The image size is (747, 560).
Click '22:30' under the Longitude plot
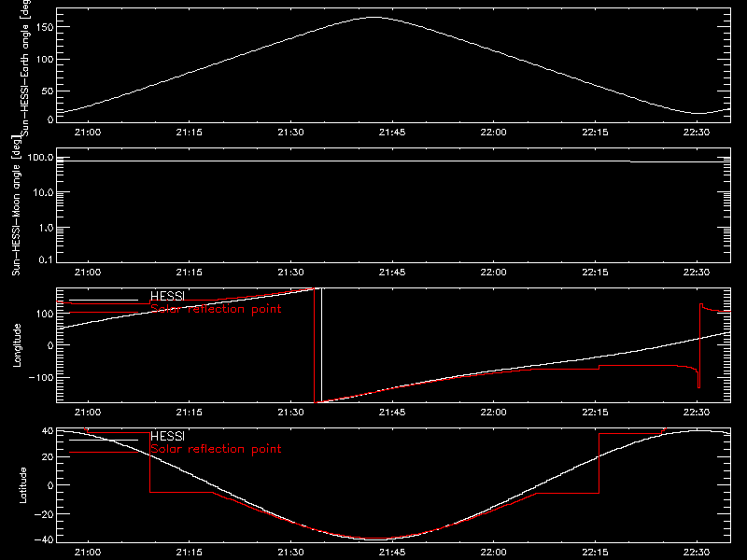[x=697, y=413]
